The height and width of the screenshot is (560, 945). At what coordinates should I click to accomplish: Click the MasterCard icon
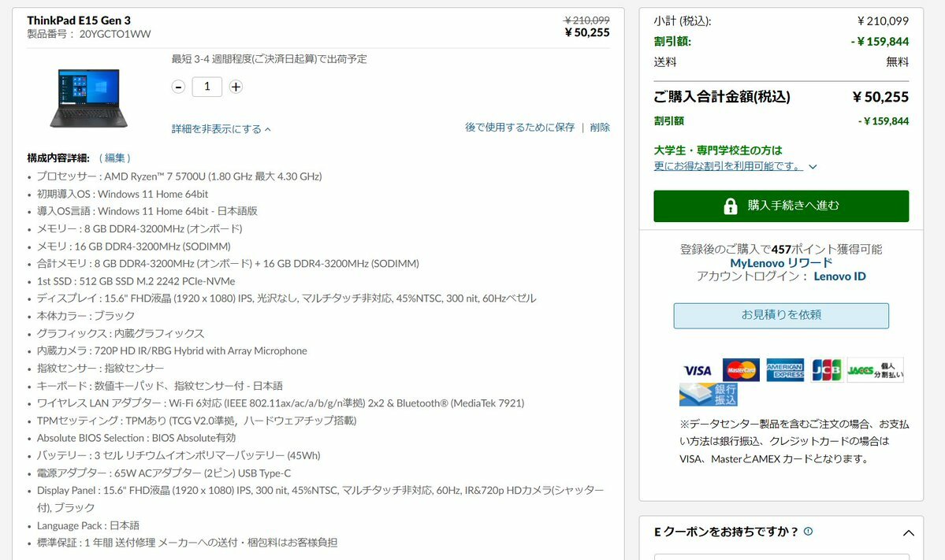click(x=742, y=369)
